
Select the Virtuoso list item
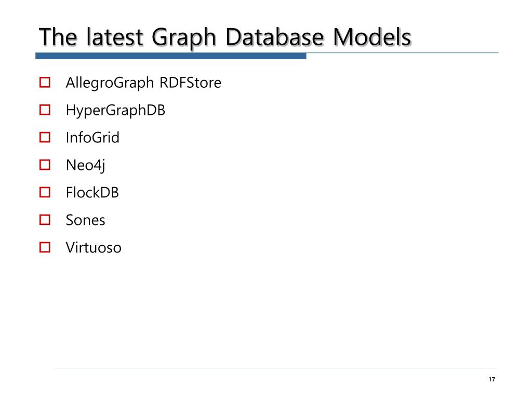(94, 248)
